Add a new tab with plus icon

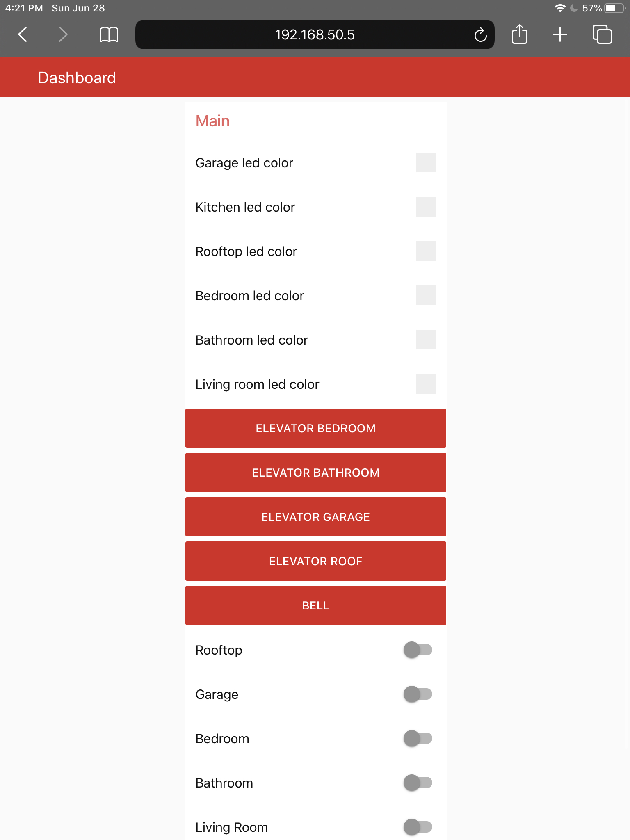click(x=560, y=34)
